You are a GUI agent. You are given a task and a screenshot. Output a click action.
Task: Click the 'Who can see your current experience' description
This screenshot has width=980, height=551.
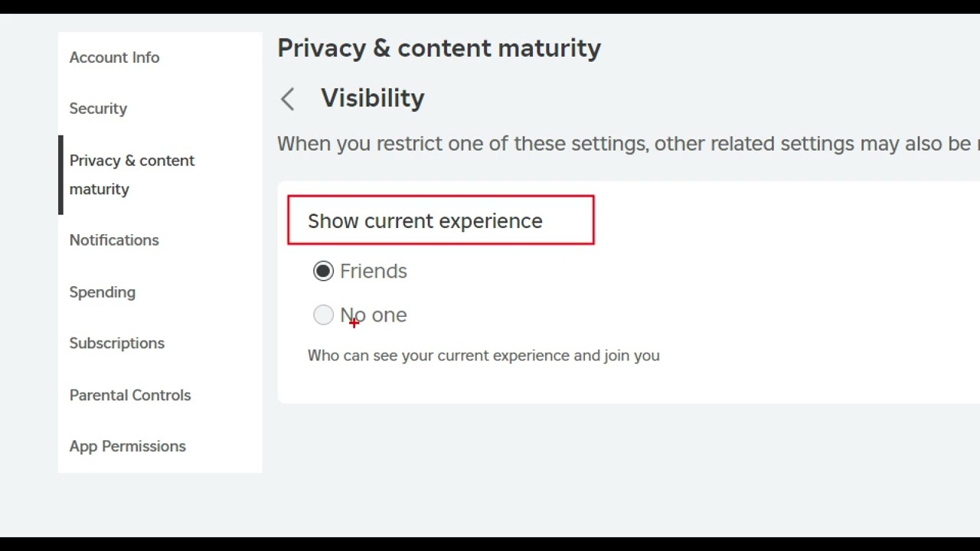(x=483, y=356)
